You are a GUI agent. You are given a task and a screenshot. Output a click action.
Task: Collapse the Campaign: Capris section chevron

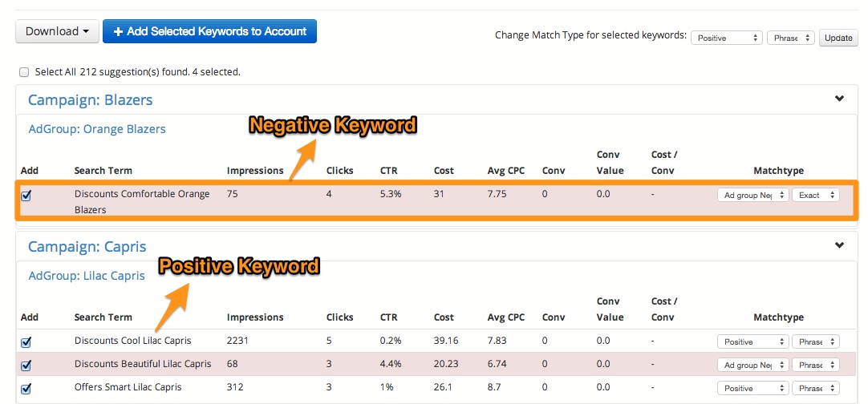point(839,246)
